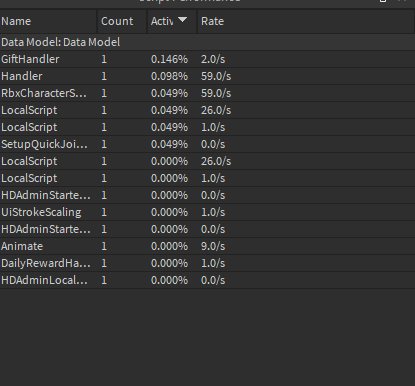Select the RbxCharacterS... script row
The width and height of the screenshot is (415, 386).
tap(207, 93)
